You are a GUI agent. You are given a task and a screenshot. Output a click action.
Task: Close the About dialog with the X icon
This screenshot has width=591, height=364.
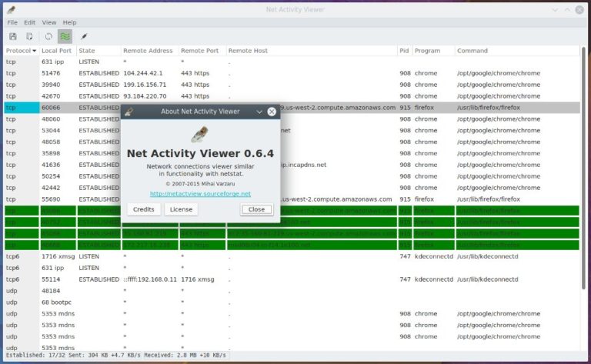coord(272,112)
